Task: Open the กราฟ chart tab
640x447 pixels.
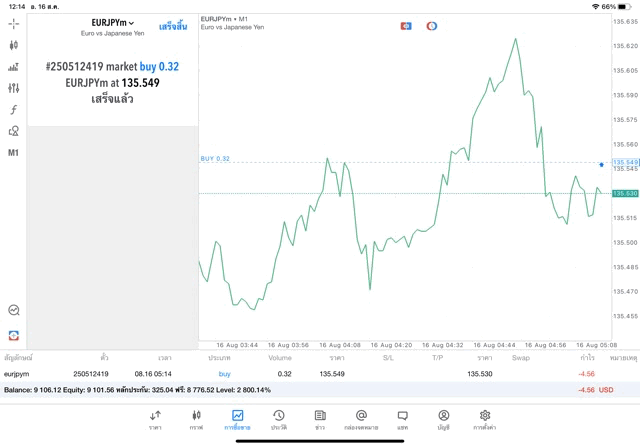Action: [x=196, y=420]
